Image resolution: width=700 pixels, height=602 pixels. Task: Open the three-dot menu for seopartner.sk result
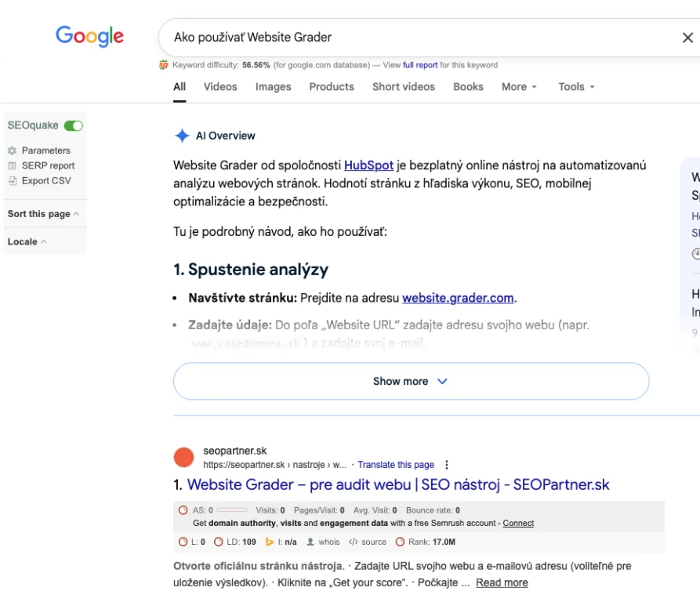point(447,465)
